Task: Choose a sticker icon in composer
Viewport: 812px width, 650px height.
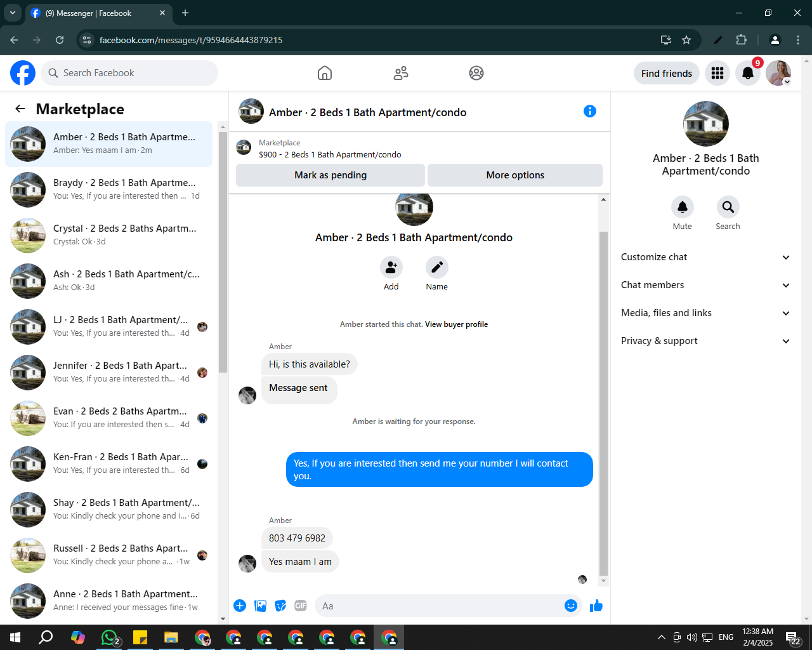Action: (x=280, y=606)
